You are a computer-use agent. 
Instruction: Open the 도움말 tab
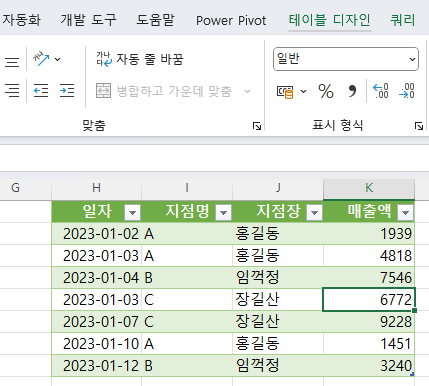click(155, 20)
